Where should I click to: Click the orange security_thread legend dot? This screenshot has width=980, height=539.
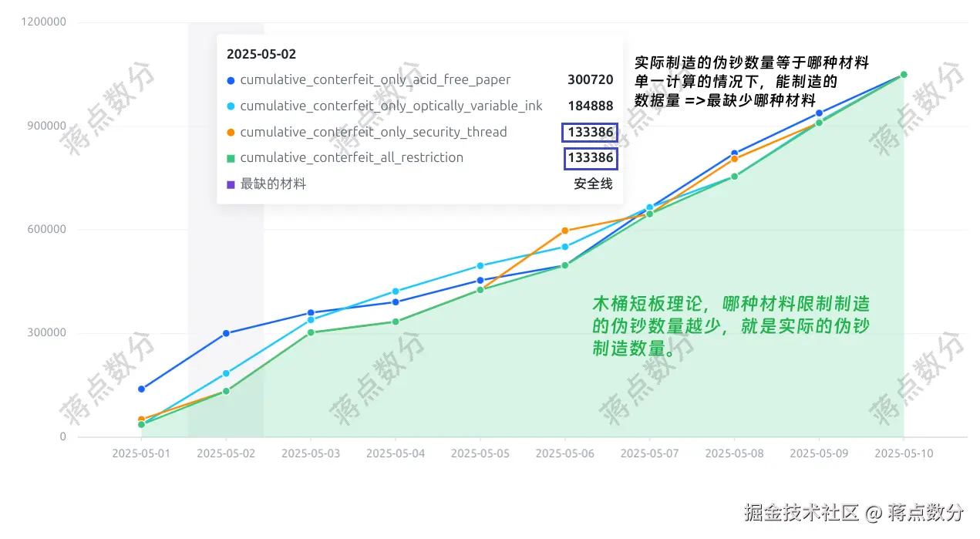pos(230,132)
